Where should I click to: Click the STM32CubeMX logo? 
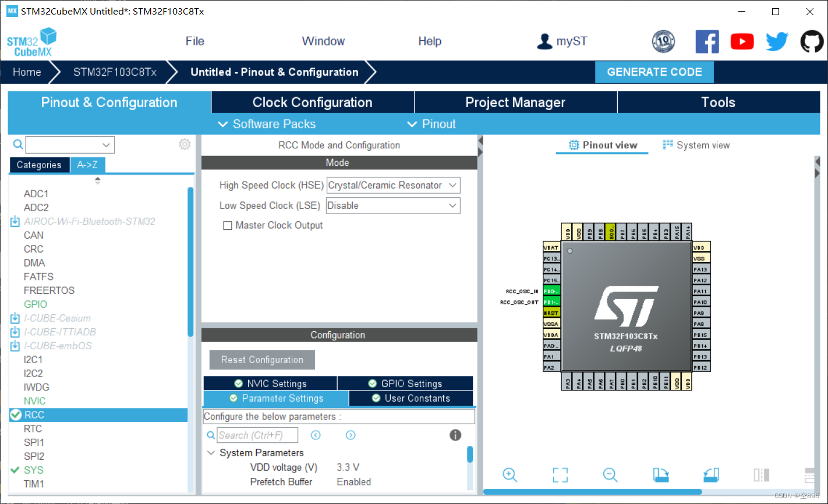click(32, 42)
